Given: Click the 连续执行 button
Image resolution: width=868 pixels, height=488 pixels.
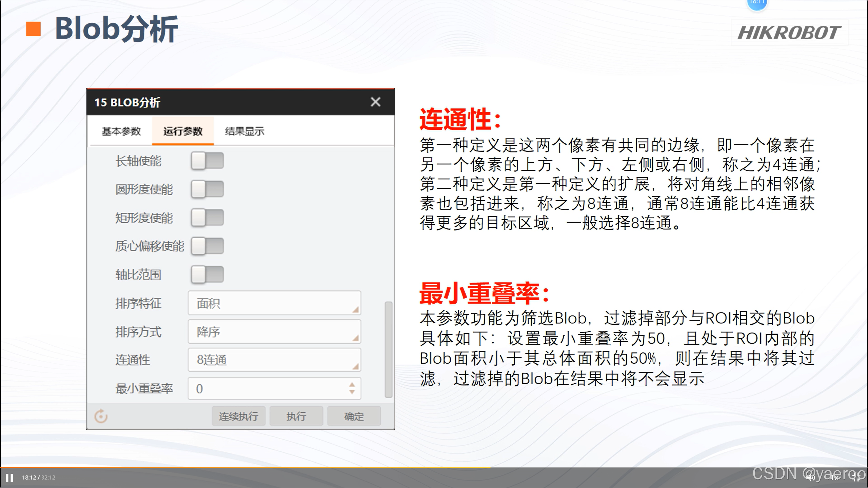Looking at the screenshot, I should [238, 416].
